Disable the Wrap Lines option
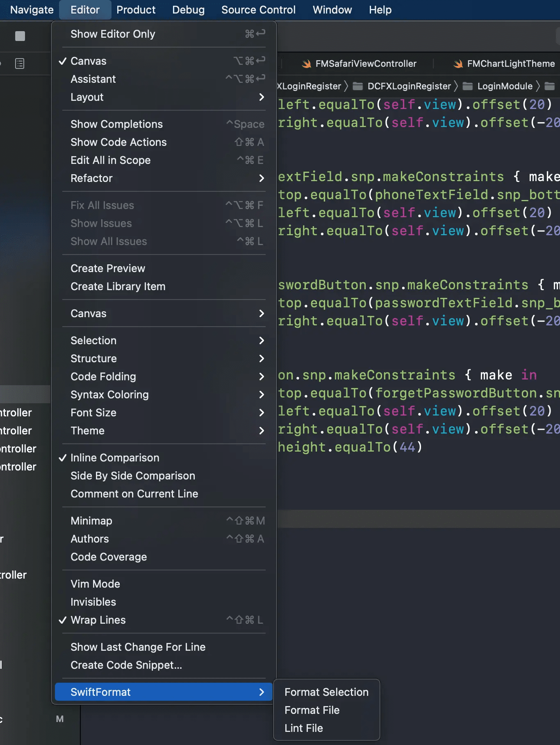The image size is (560, 745). (x=98, y=620)
